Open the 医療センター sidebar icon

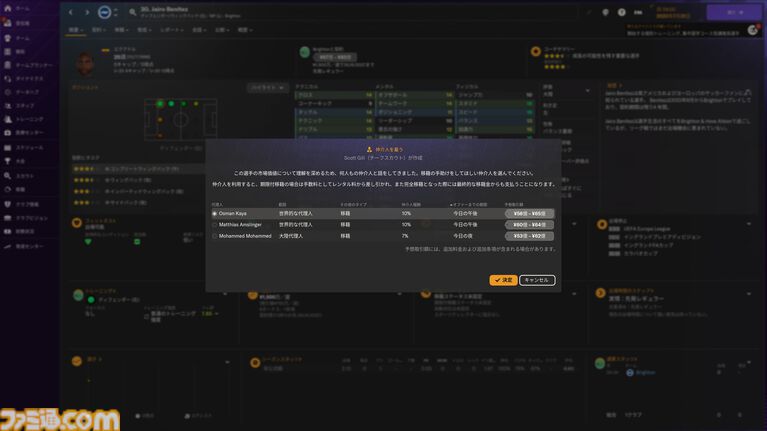7,133
